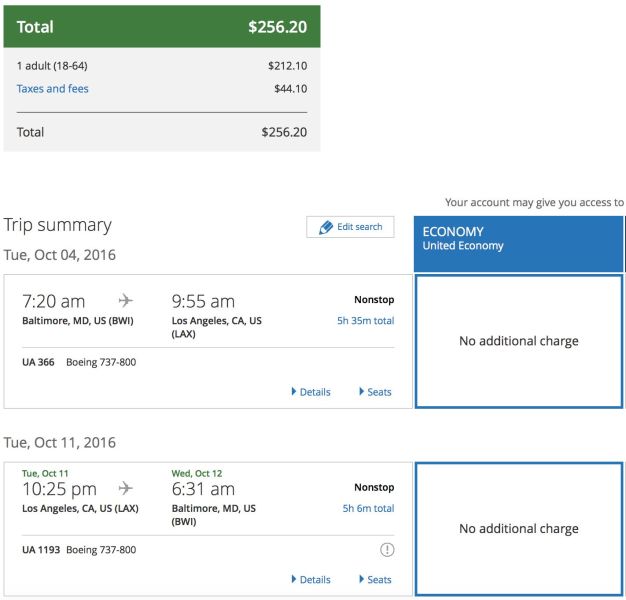
Task: Click the green Total $256.20 header
Action: tap(162, 27)
